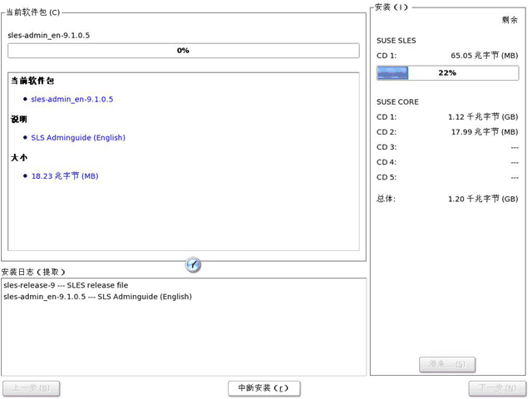The height and width of the screenshot is (399, 532).
Task: Click the 安装 (I) panel label
Action: (392, 7)
